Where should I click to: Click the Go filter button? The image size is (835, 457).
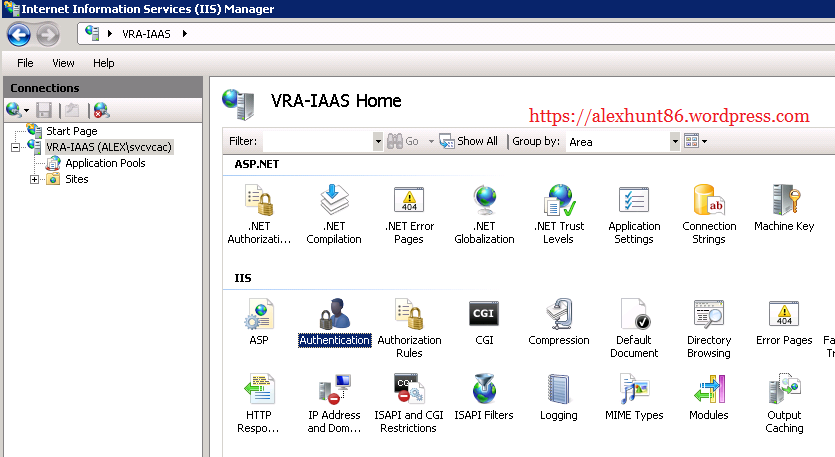pos(403,141)
